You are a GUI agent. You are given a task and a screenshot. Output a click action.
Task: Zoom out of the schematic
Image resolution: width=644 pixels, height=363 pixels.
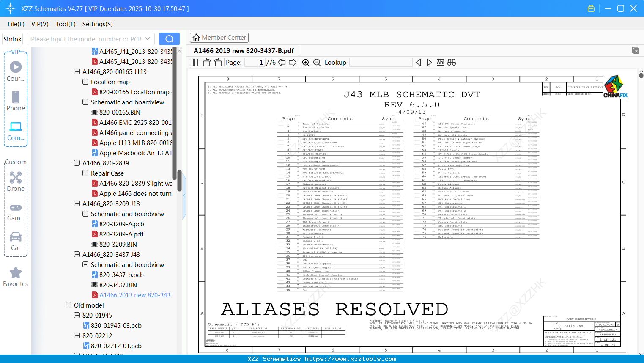(317, 63)
